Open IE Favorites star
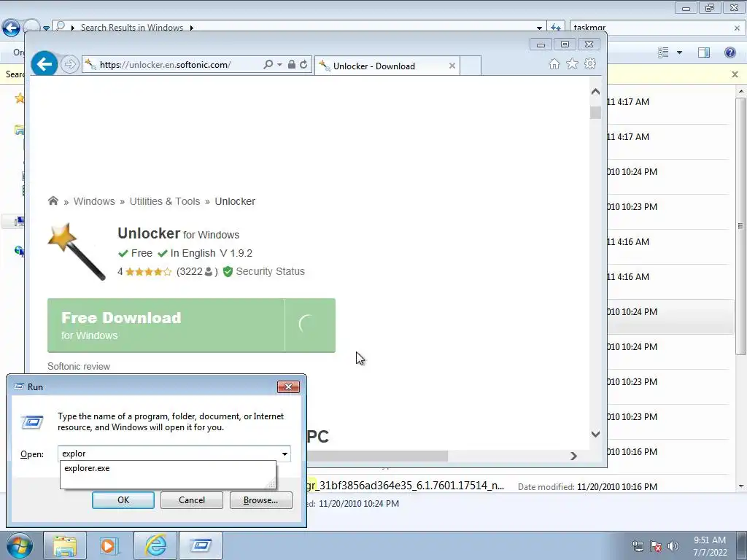Screen dimensions: 747x560 (572, 64)
